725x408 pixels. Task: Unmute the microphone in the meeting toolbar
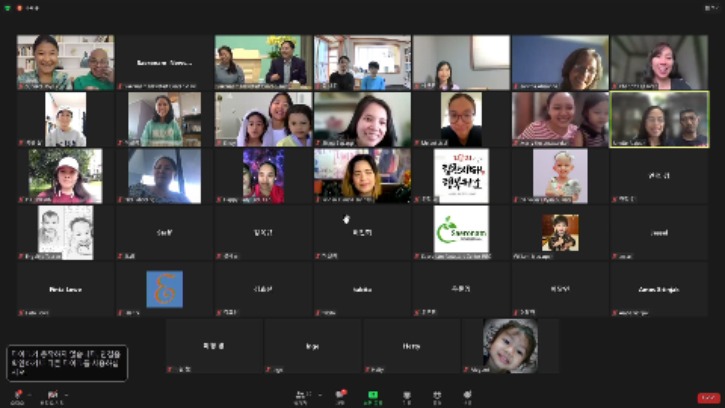click(18, 395)
